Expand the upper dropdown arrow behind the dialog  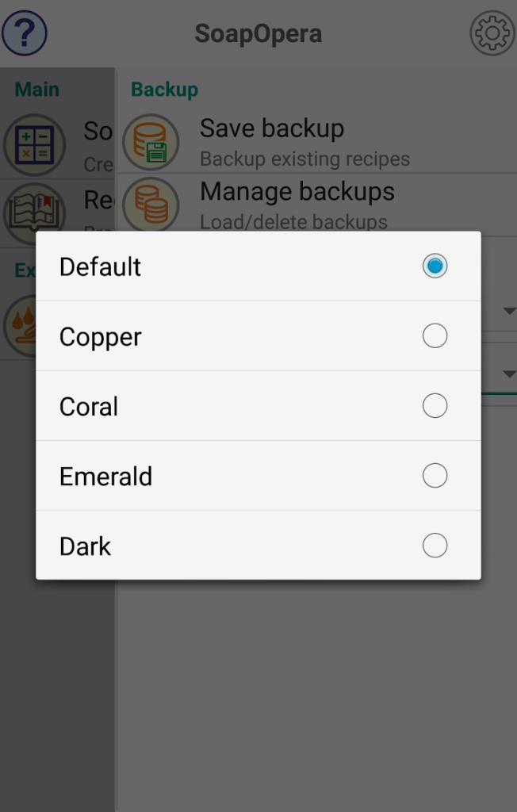pyautogui.click(x=509, y=310)
